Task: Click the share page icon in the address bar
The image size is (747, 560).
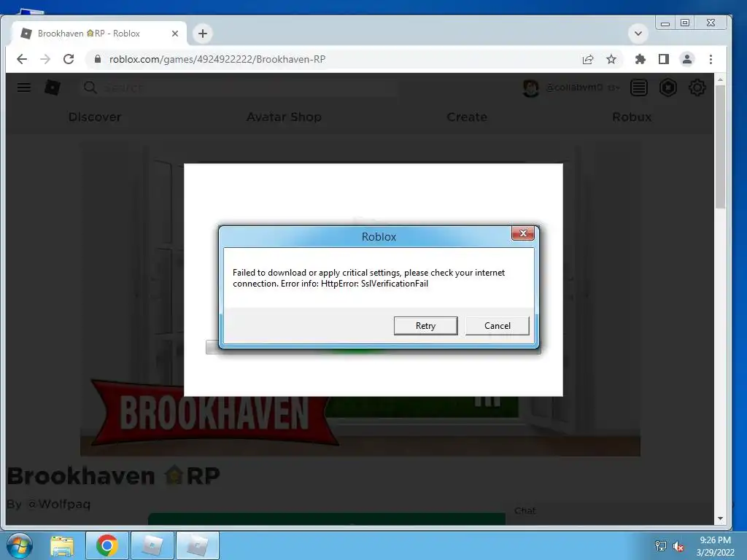Action: pyautogui.click(x=588, y=59)
